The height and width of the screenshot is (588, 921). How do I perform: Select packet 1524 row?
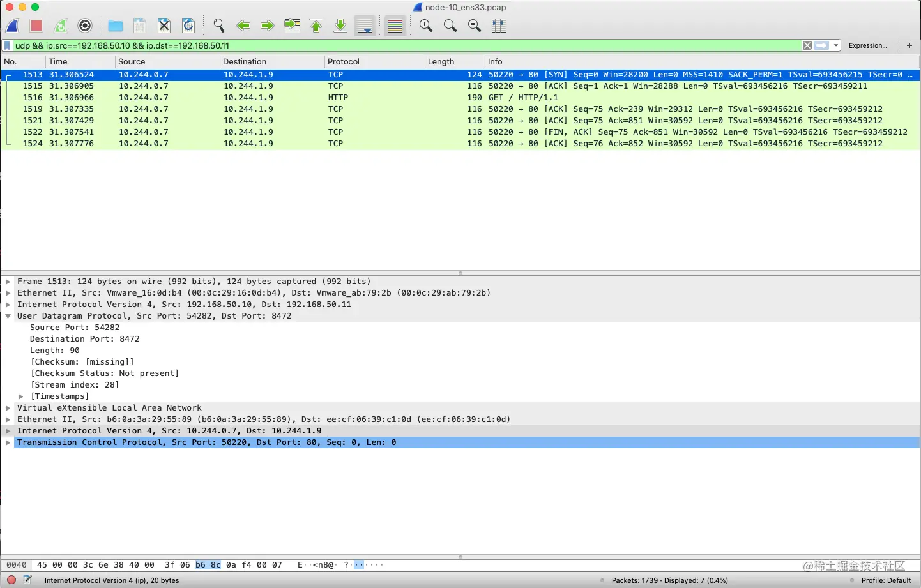pos(461,144)
